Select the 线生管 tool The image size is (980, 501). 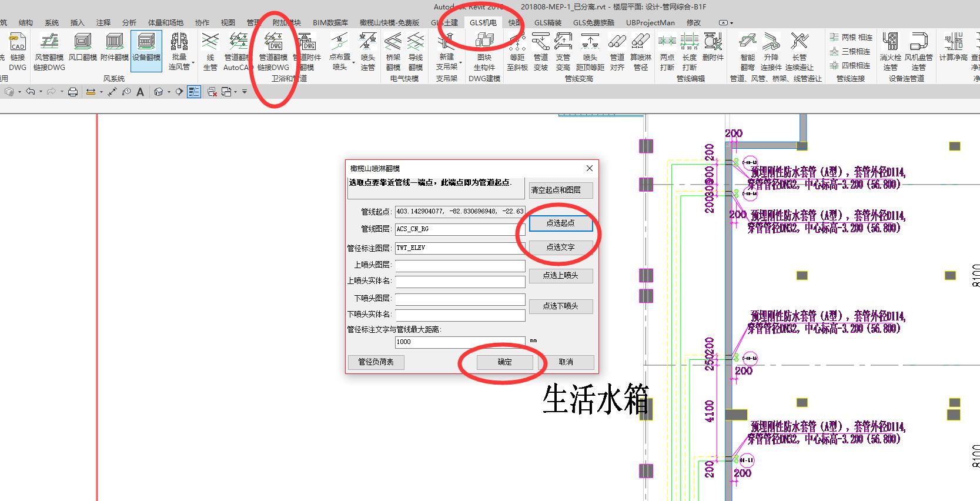coord(210,52)
